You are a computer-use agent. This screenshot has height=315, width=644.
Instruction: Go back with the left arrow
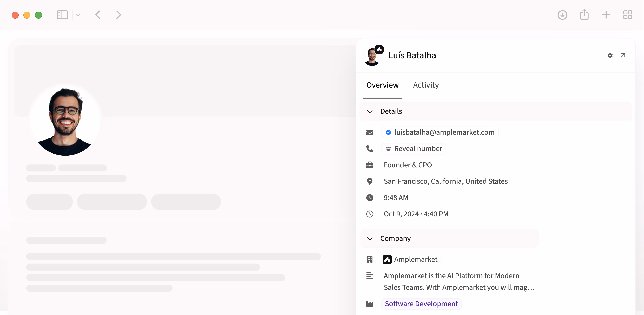[x=98, y=15]
